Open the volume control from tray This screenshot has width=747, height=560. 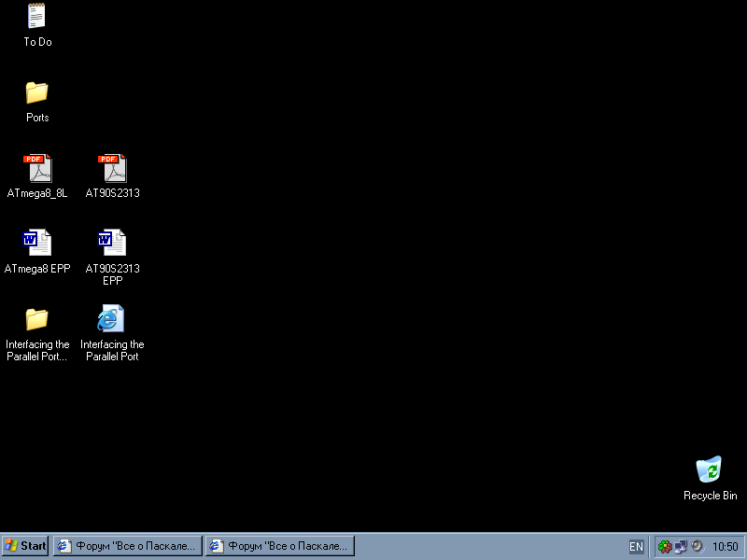697,547
